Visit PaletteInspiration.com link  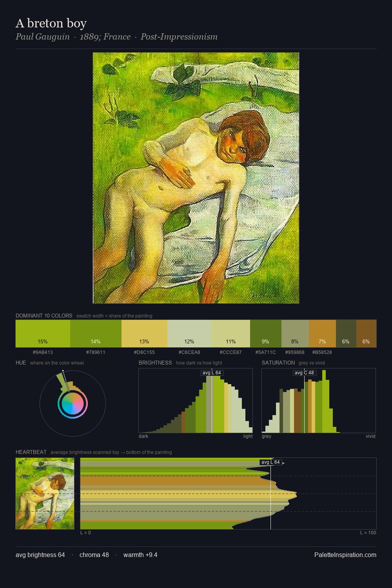(345, 555)
